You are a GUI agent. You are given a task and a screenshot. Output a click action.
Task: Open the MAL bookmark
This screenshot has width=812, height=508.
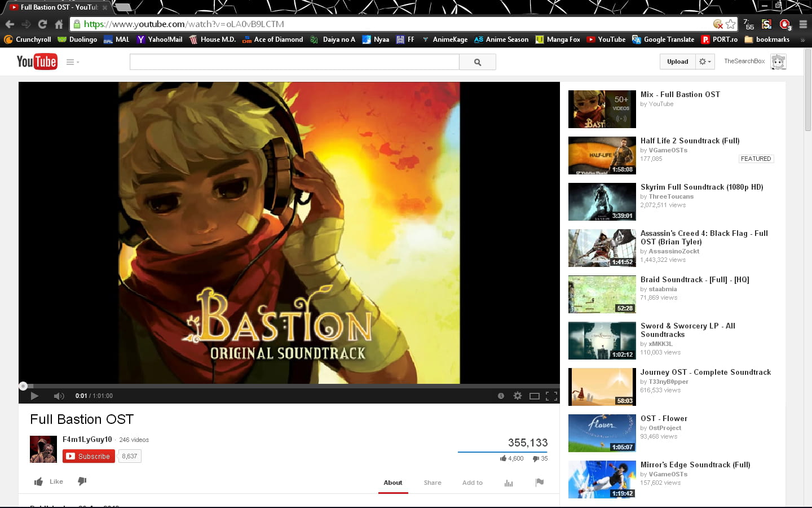[x=116, y=40]
